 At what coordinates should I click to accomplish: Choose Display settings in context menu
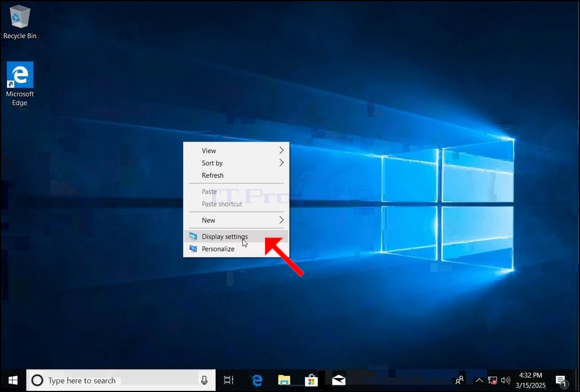[x=236, y=236]
